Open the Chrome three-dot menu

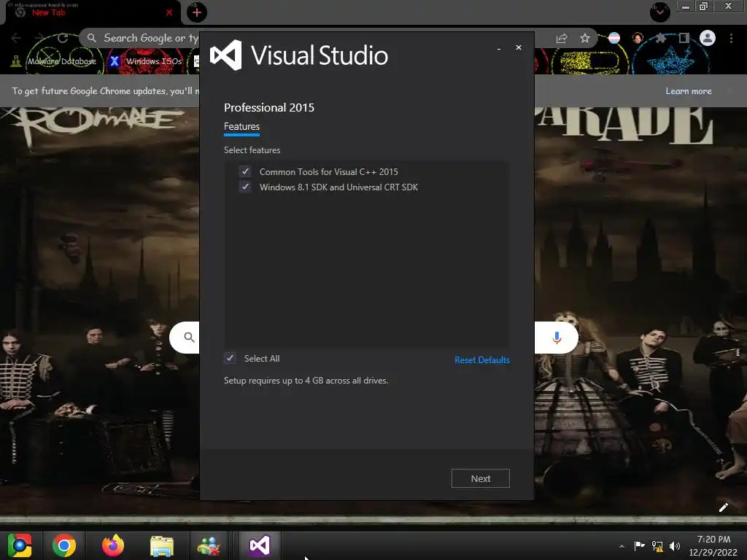pos(731,38)
